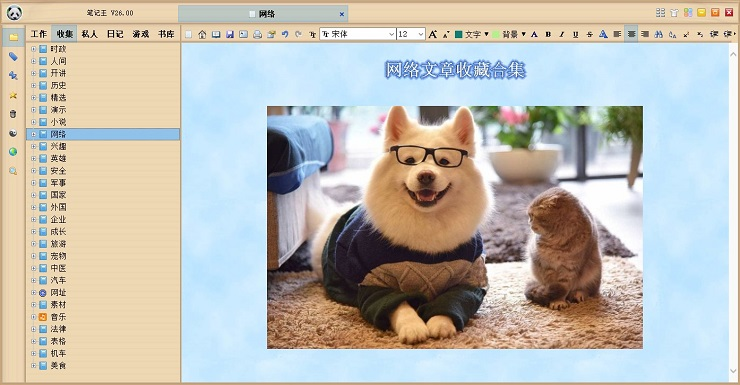740x385 pixels.
Task: Expand the 音乐 tree node
Action: coord(34,317)
